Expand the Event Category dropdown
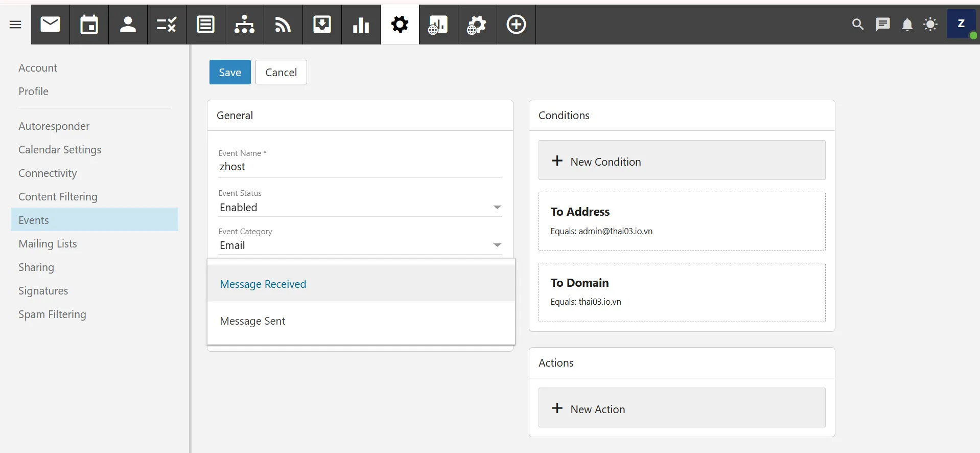The width and height of the screenshot is (980, 453). [360, 245]
